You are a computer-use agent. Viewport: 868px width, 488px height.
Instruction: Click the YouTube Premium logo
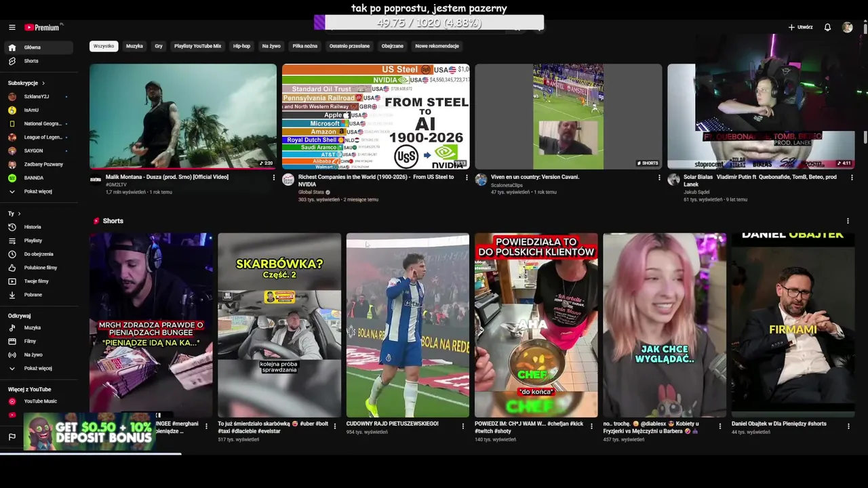click(x=43, y=27)
